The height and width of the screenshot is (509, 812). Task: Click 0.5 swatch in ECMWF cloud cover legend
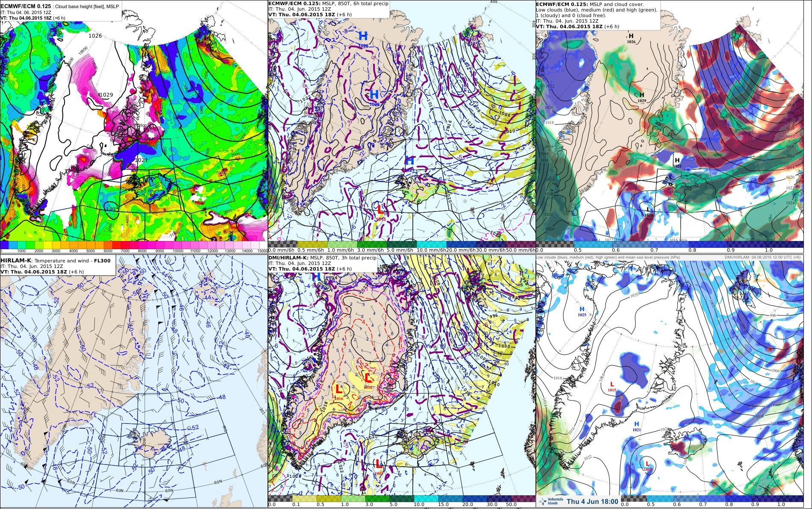[x=594, y=244]
